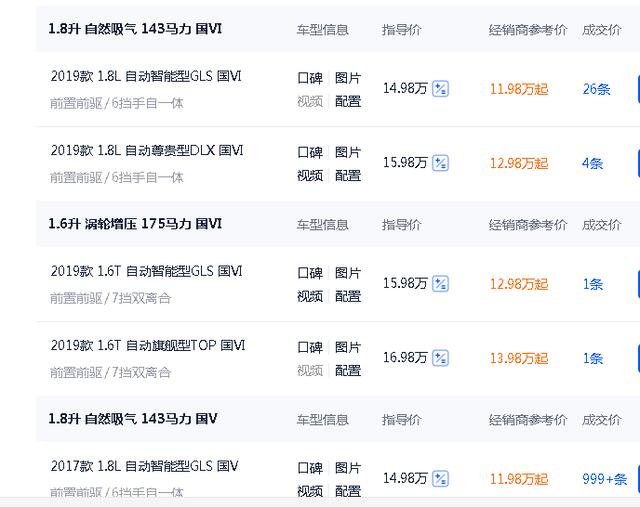This screenshot has width=640, height=507.
Task: Open 配置 for 1.6T 自动旗舰型TOP
Action: click(348, 370)
